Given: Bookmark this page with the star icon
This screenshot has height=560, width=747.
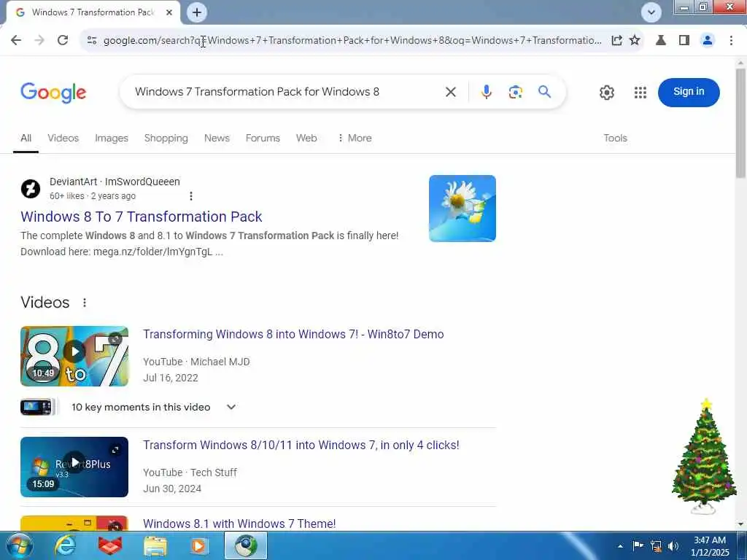Looking at the screenshot, I should tap(635, 41).
